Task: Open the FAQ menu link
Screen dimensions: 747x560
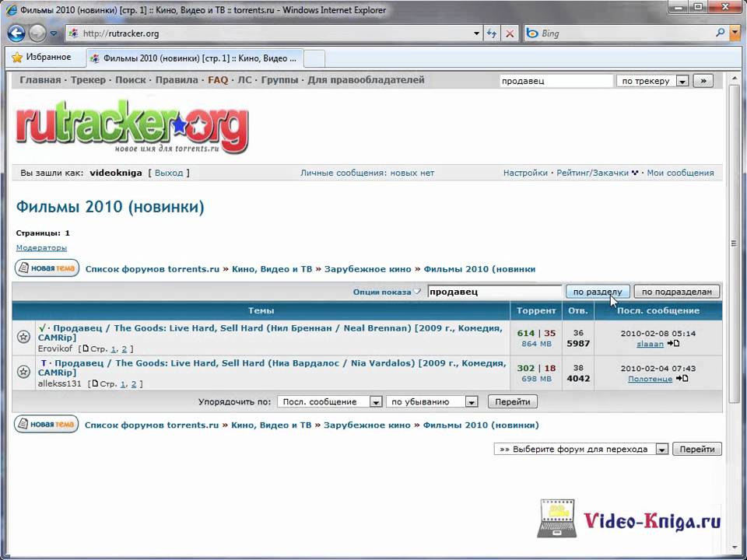Action: [x=218, y=80]
